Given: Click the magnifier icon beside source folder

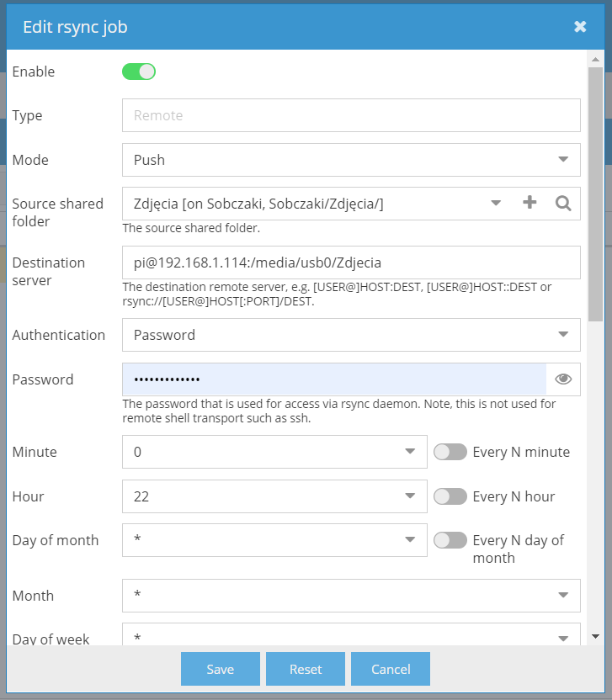Looking at the screenshot, I should click(563, 204).
